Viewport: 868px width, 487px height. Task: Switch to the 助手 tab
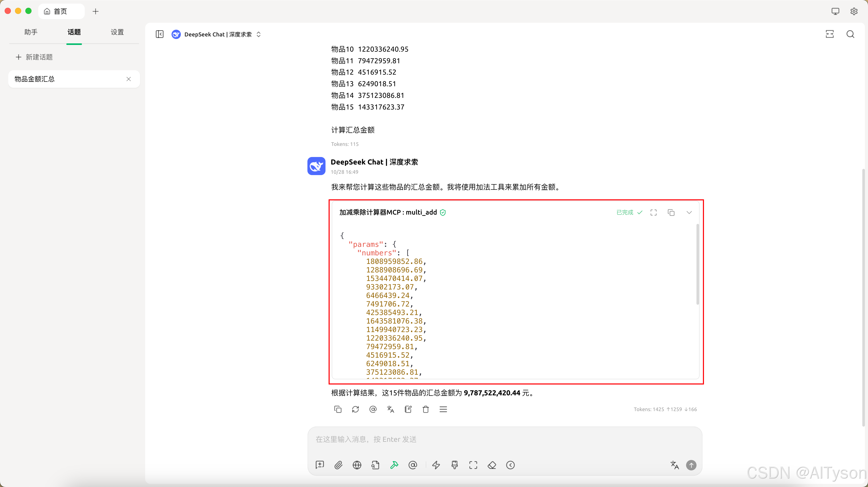(x=31, y=32)
